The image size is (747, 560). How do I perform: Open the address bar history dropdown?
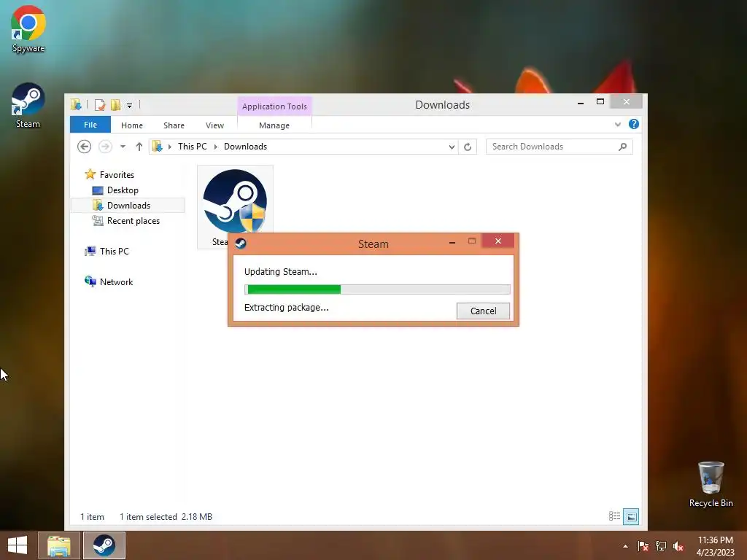tap(452, 147)
